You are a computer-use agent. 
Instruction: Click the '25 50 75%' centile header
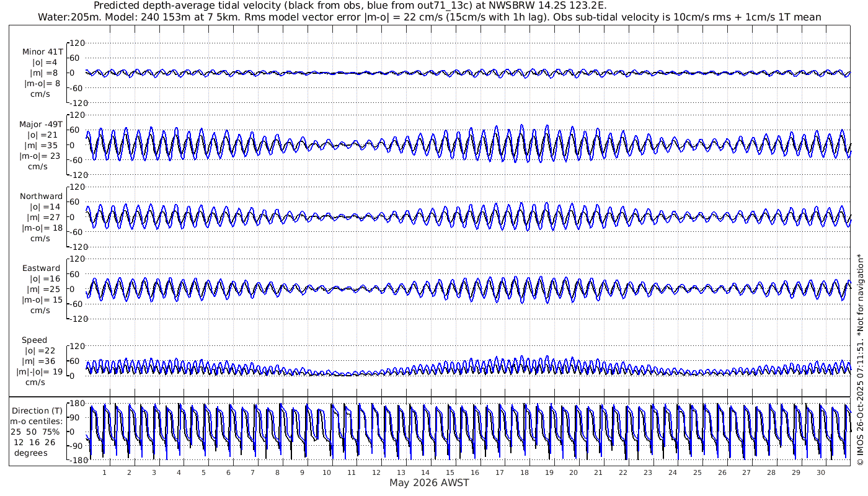click(x=35, y=432)
